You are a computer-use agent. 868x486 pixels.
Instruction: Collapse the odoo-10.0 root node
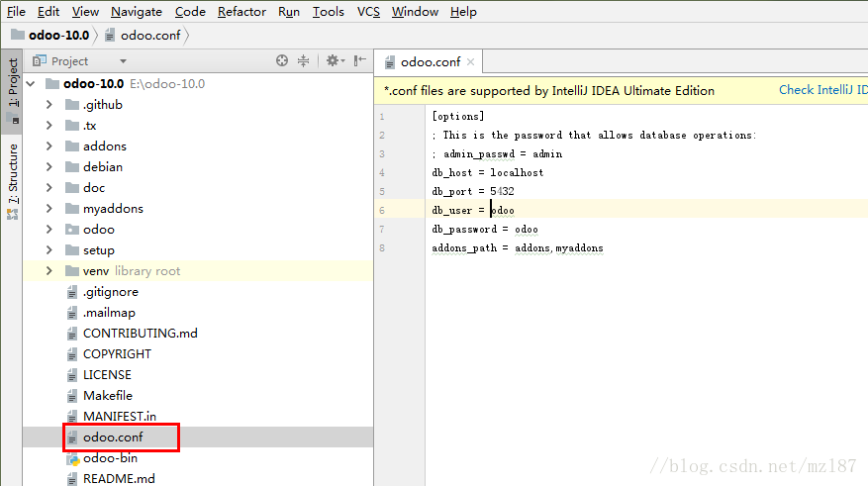(31, 83)
